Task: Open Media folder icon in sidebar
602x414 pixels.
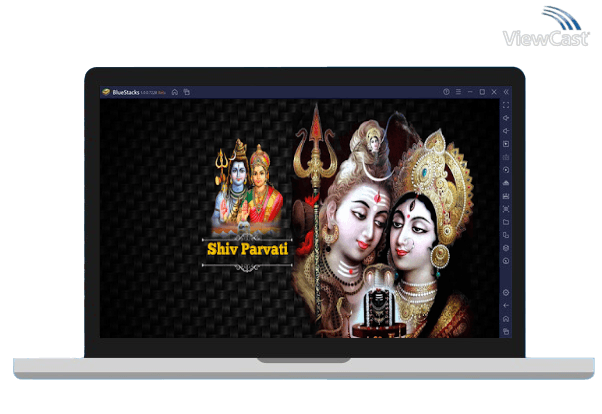Action: [506, 222]
